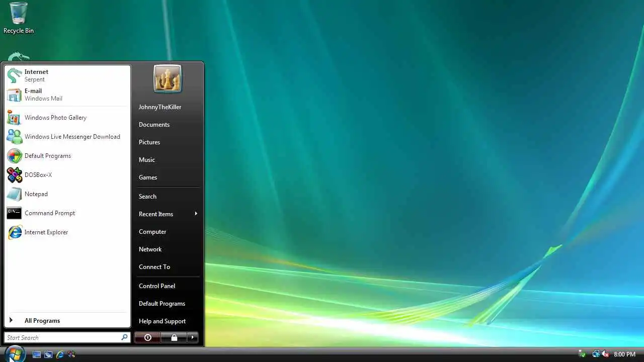
Task: Click the muted volume tray icon
Action: click(x=605, y=354)
